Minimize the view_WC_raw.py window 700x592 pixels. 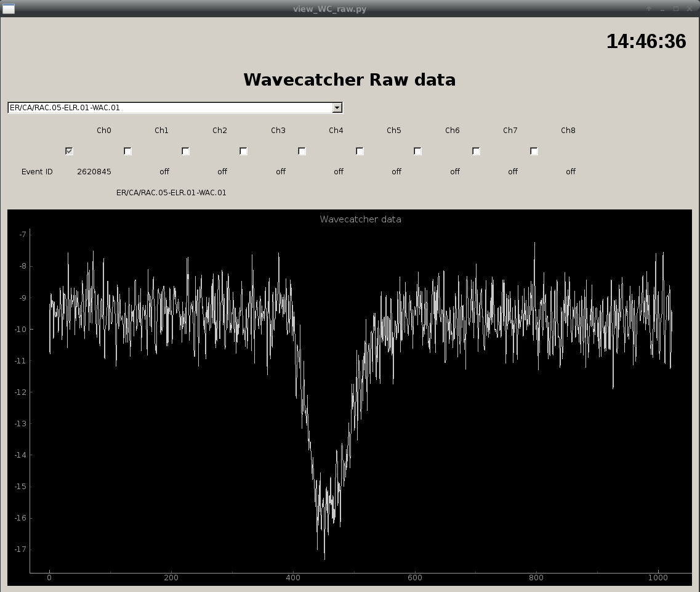coord(662,9)
